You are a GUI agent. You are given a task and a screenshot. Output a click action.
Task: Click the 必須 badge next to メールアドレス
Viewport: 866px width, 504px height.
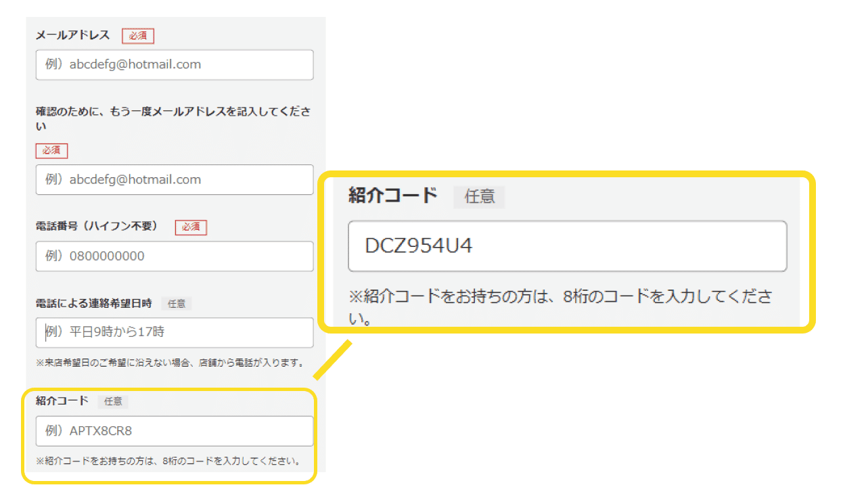[x=137, y=35]
